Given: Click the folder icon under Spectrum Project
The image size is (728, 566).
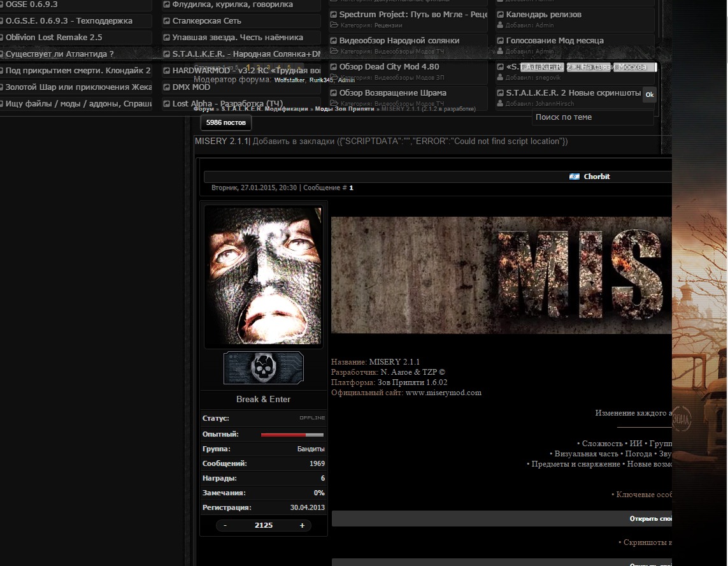Looking at the screenshot, I should pyautogui.click(x=334, y=25).
